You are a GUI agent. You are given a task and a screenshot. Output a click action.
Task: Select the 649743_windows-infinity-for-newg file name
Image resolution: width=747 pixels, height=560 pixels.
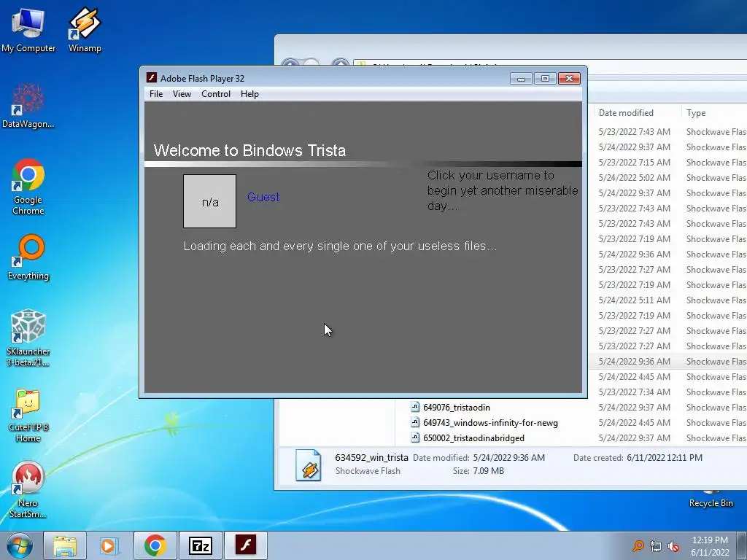click(x=490, y=422)
